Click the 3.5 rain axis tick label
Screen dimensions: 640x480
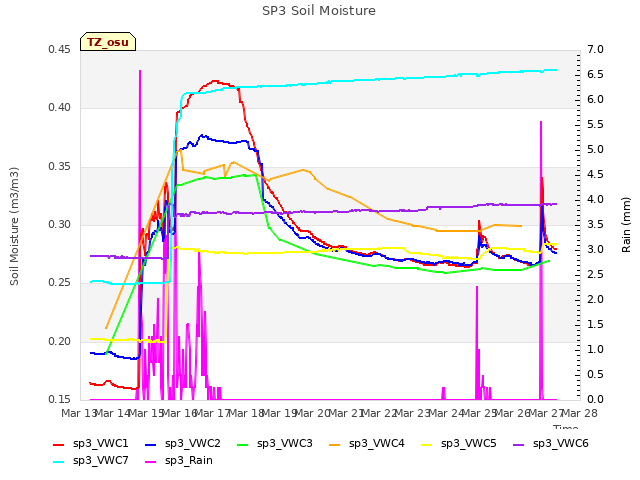[x=595, y=224]
